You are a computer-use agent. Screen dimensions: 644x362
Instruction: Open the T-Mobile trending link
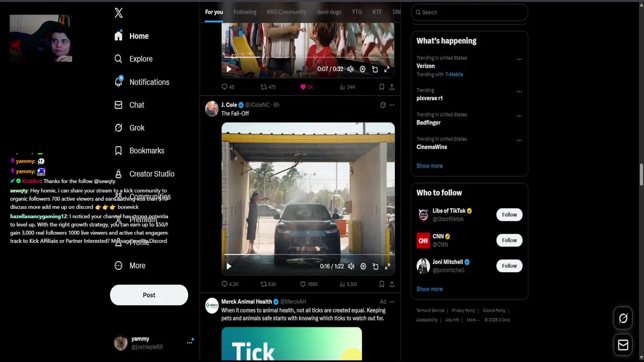click(x=454, y=74)
